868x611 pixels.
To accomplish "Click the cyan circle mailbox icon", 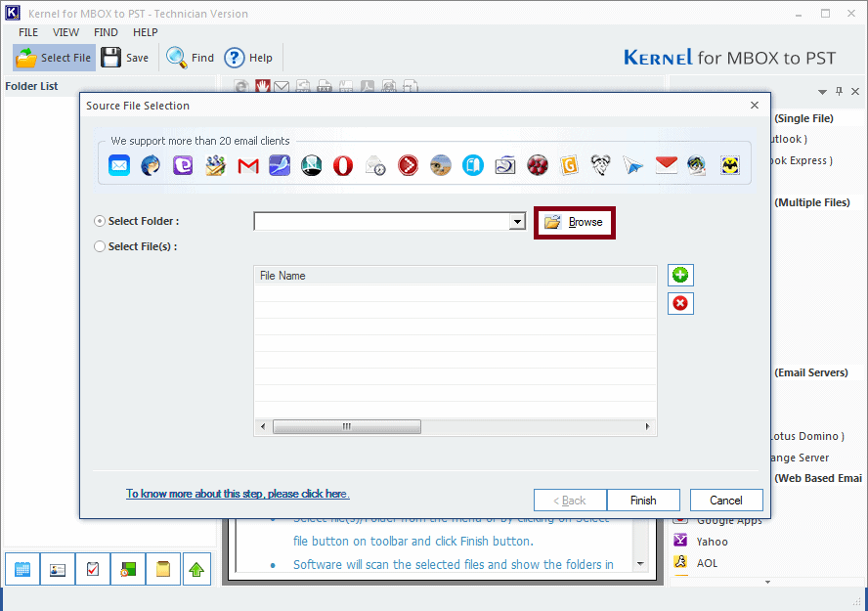I will coord(473,165).
